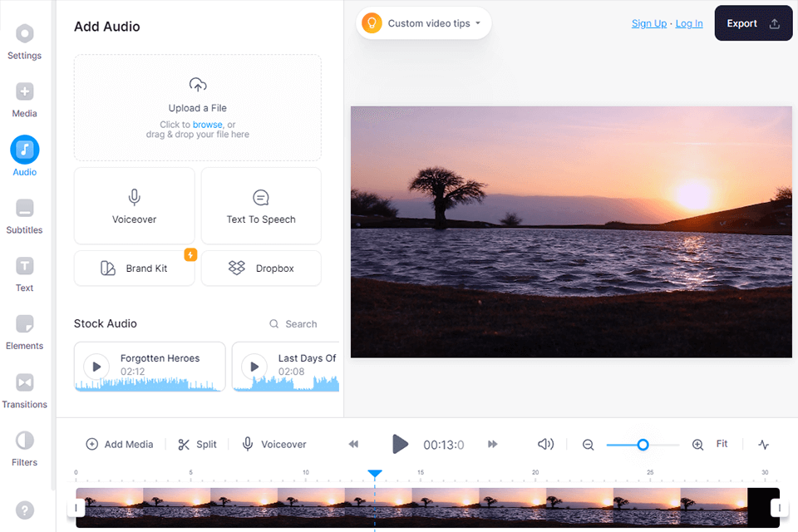Image resolution: width=798 pixels, height=532 pixels.
Task: Open the Subtitles sidebar panel
Action: (x=24, y=216)
